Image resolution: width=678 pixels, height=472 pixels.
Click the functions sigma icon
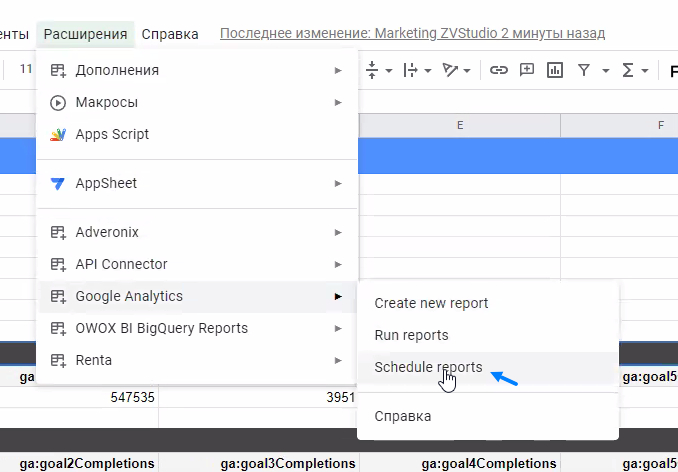click(629, 70)
